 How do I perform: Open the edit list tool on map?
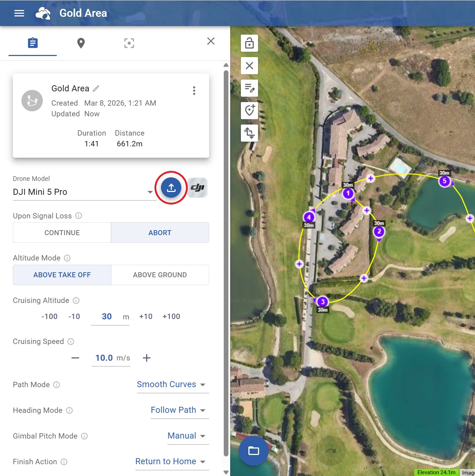pos(249,88)
